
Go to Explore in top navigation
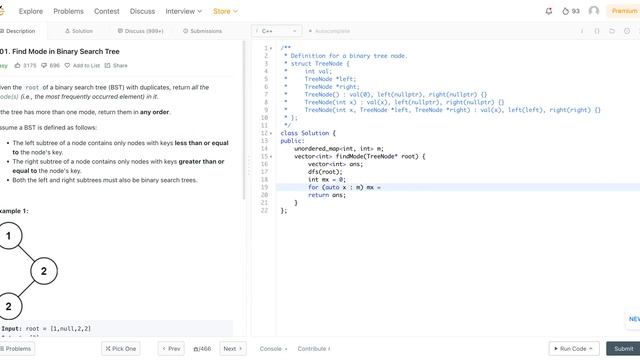pyautogui.click(x=31, y=11)
